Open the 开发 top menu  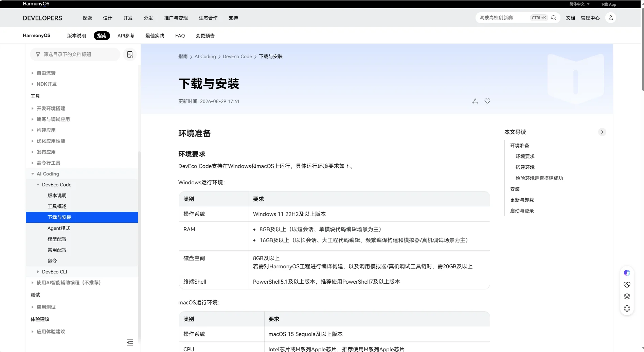[128, 18]
